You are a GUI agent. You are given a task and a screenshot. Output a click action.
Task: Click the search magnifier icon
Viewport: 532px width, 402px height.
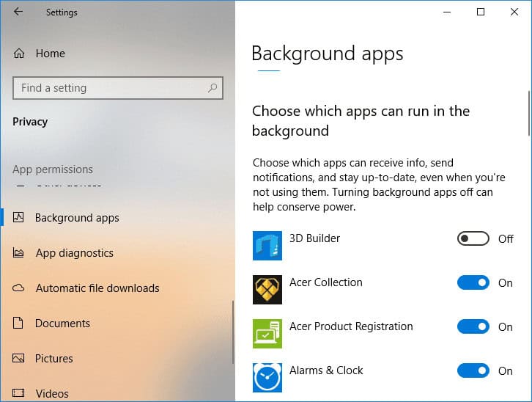(x=213, y=88)
